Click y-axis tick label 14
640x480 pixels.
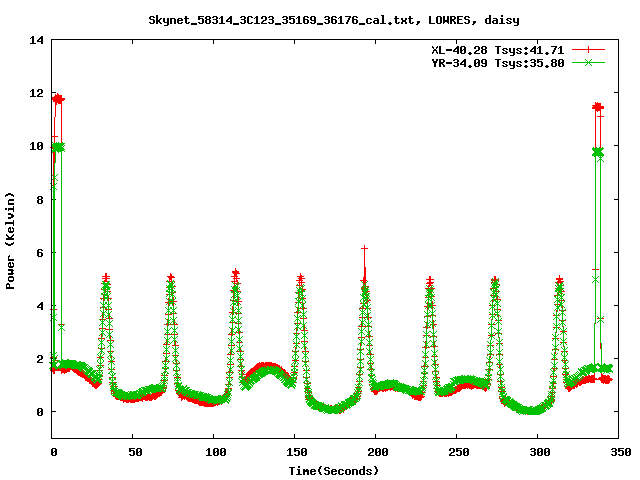36,40
